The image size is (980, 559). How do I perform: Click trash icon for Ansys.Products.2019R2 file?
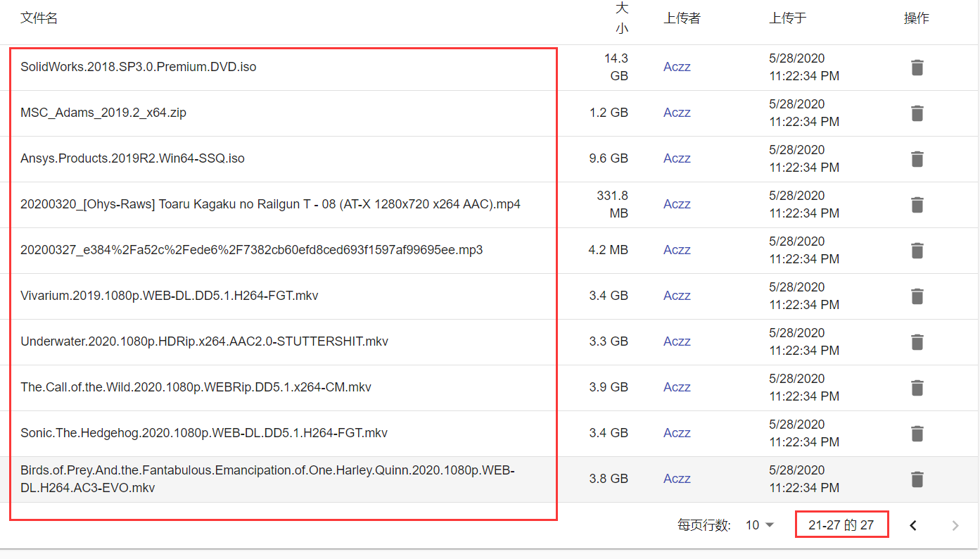click(917, 158)
